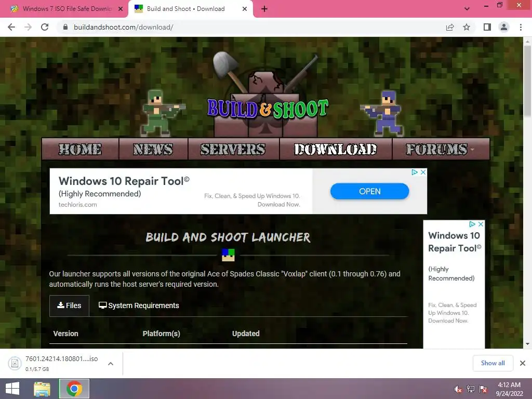Switch to System Requirements tab

click(139, 305)
